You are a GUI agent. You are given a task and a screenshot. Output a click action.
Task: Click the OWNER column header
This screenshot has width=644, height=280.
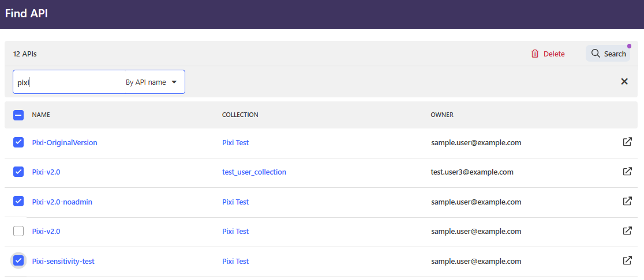click(442, 115)
